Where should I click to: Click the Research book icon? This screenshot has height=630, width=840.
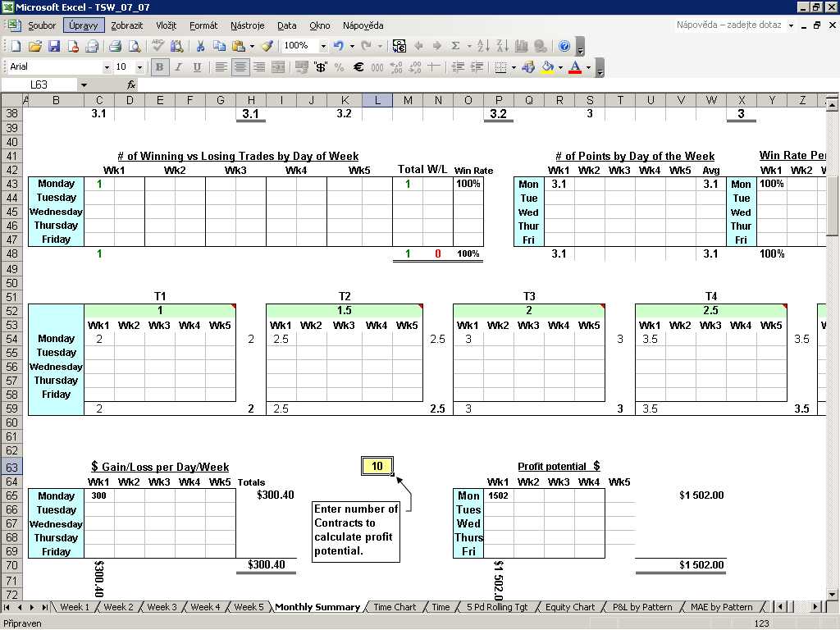[176, 46]
